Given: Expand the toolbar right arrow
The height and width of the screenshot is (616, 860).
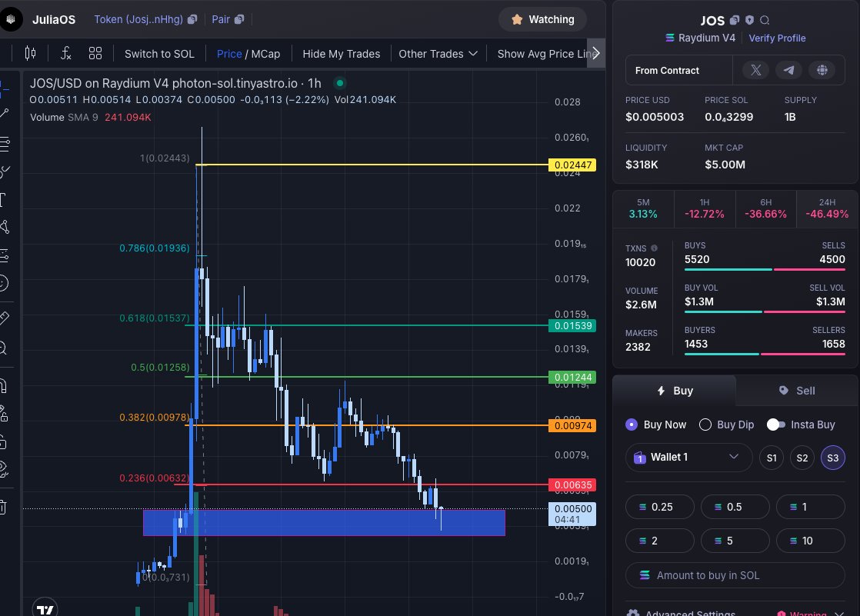Looking at the screenshot, I should click(596, 53).
